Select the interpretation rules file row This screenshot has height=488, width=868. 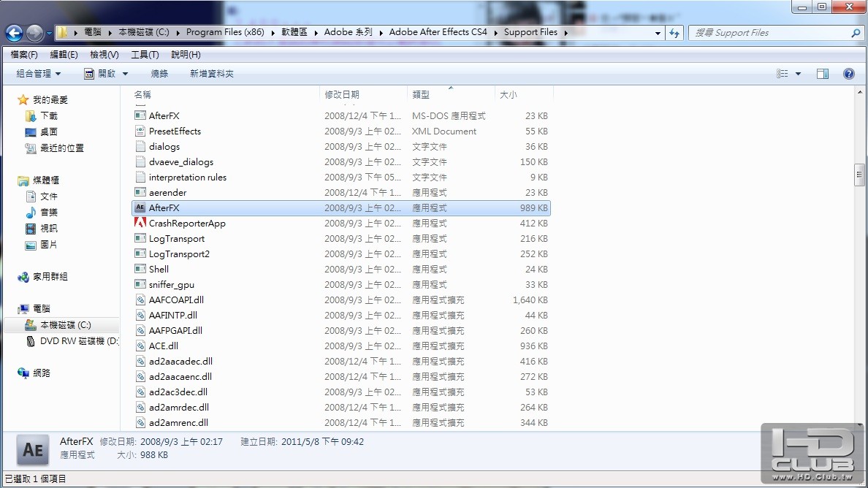point(341,177)
